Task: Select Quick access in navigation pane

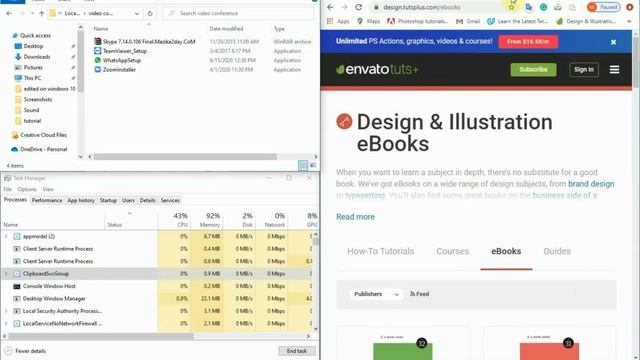Action: click(x=32, y=36)
